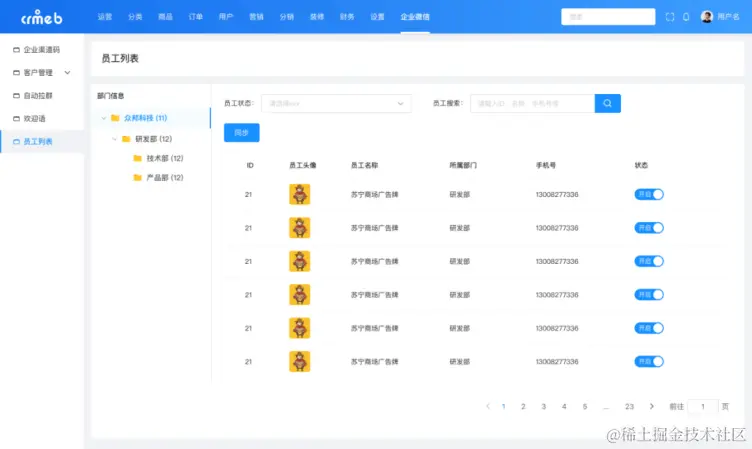This screenshot has width=752, height=449.
Task: Select page 1 in pagination
Action: [x=504, y=406]
